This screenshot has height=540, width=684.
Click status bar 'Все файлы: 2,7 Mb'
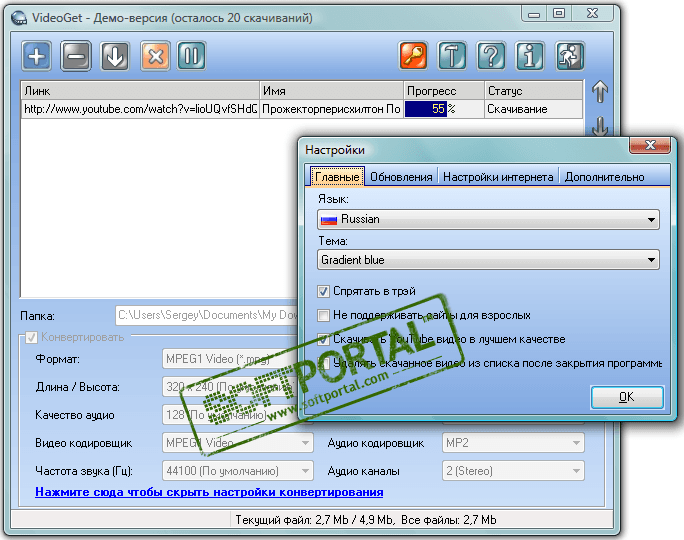448,520
